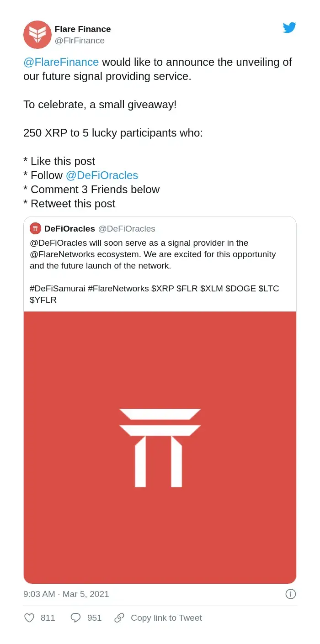This screenshot has width=320, height=644.
Task: Click the DeFiOracles bold display name
Action: [70, 228]
